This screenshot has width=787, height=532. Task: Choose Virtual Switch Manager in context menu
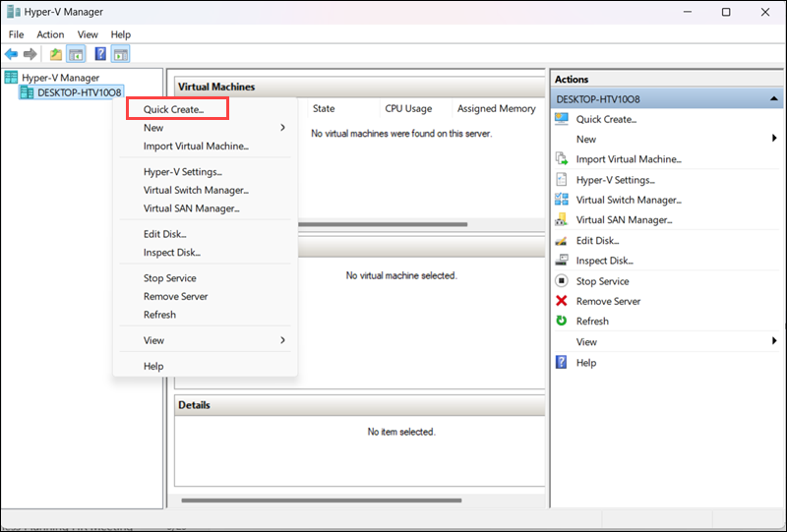click(x=205, y=190)
